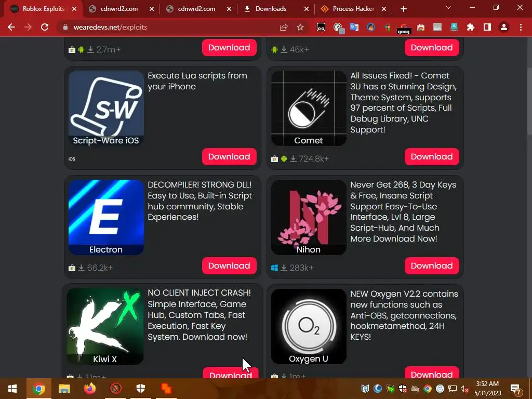Download Script-Ware iOS
532x399 pixels.
[229, 157]
